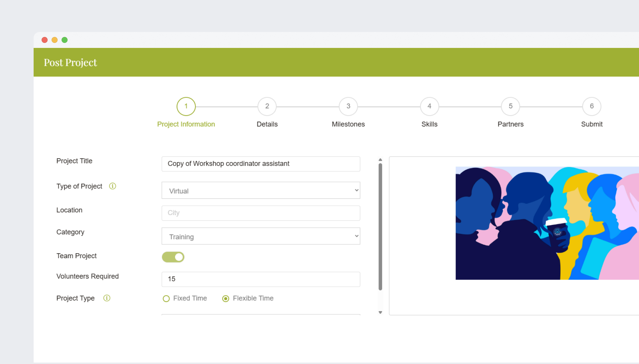Click step 4 Skills circle

tap(429, 106)
